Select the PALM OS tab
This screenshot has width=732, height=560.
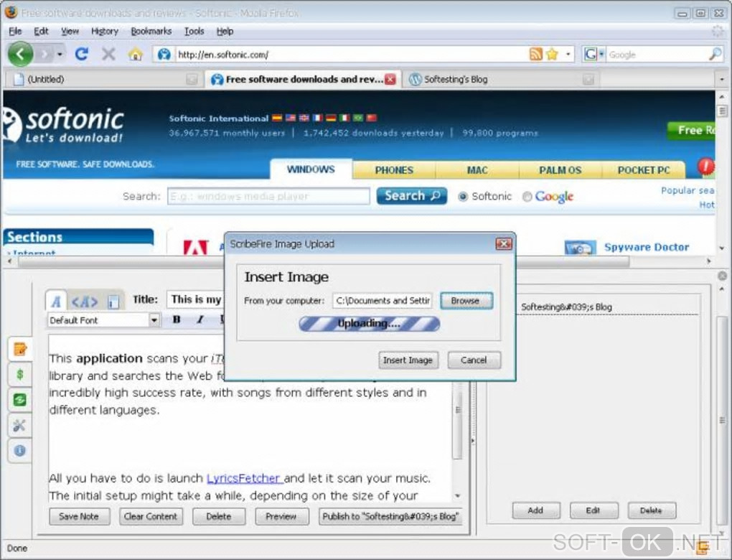560,170
